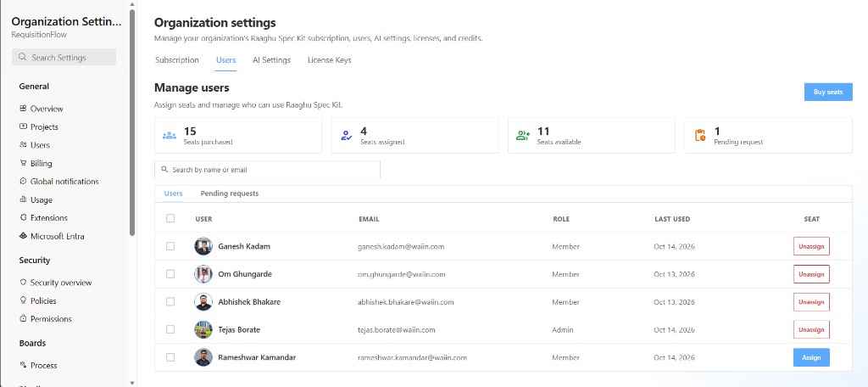Click the Policies lightbulb icon
This screenshot has width=868, height=387.
click(x=23, y=300)
